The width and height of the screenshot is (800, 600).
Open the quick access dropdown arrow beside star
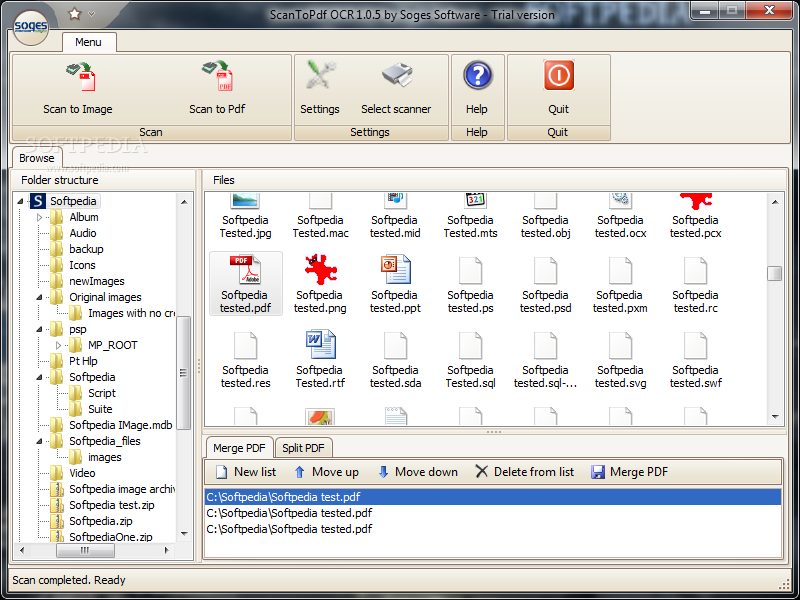91,14
